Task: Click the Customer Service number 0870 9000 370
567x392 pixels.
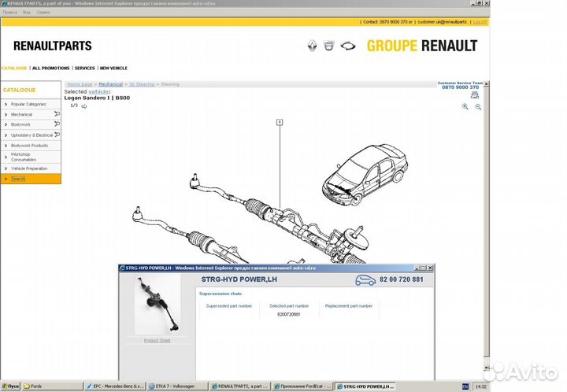Action: point(460,87)
